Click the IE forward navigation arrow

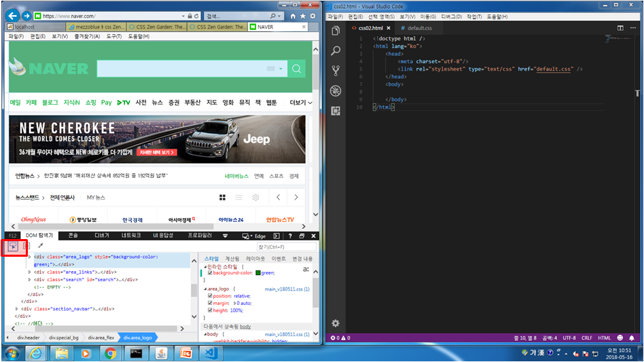click(26, 16)
